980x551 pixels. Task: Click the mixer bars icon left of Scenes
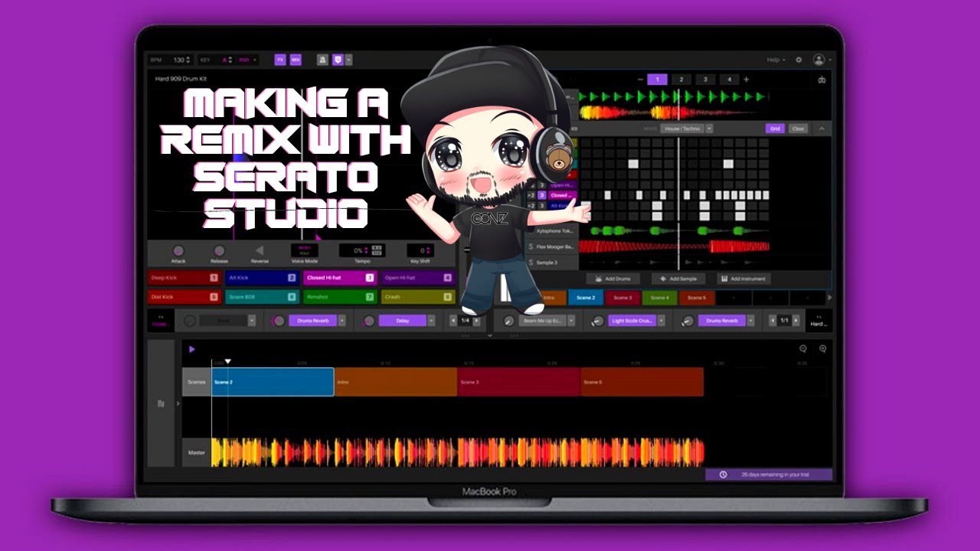pos(161,403)
